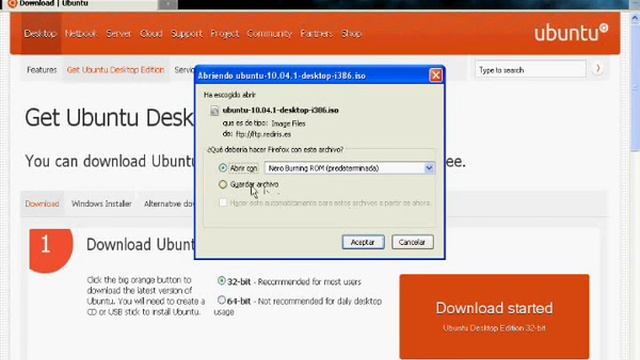Click the Ubuntu logo in header
The height and width of the screenshot is (360, 640).
[571, 33]
